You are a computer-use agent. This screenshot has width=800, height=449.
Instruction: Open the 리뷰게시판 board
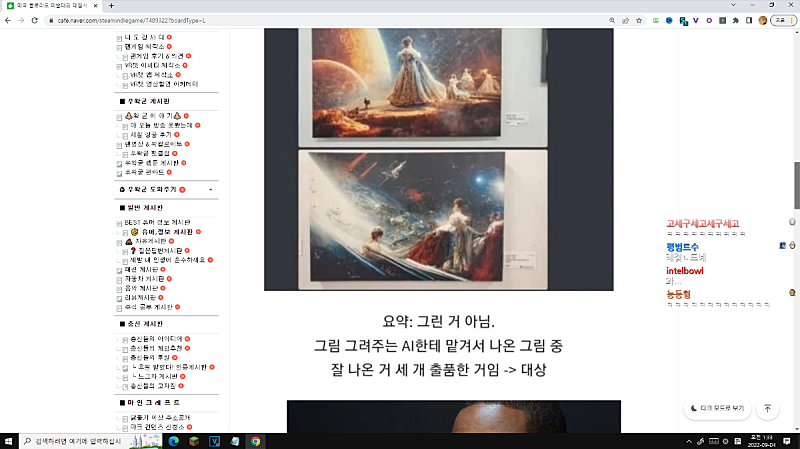pos(140,297)
